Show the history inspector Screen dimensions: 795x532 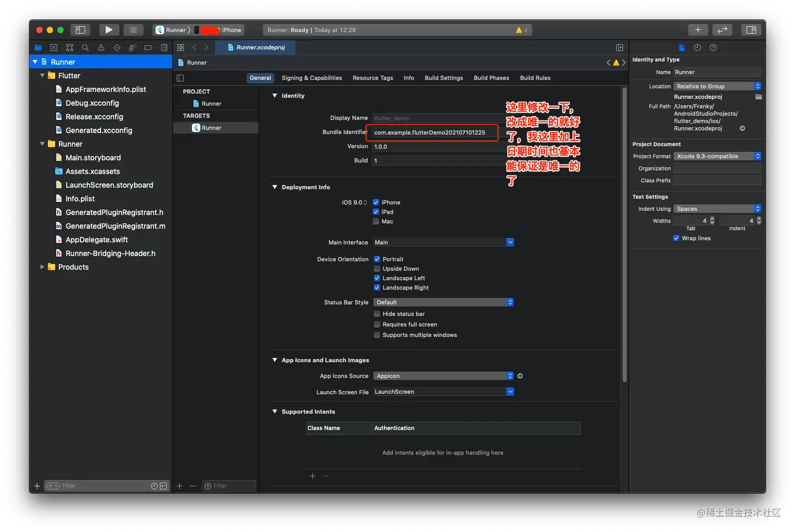[697, 47]
